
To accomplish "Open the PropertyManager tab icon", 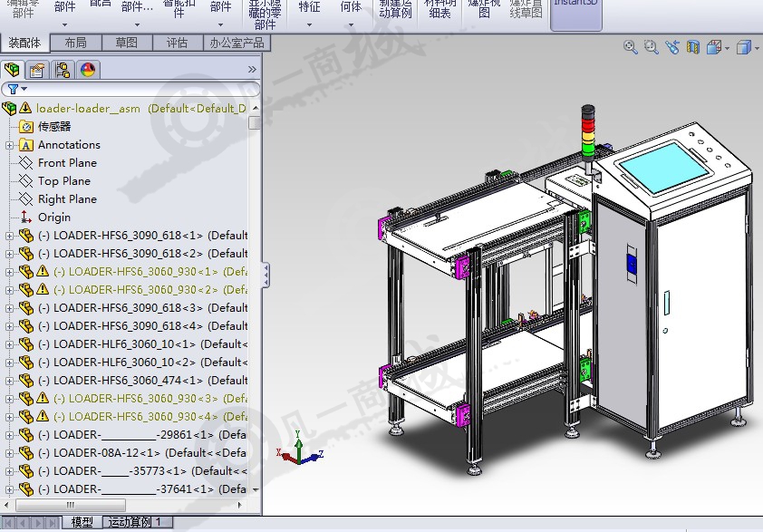I will [37, 70].
